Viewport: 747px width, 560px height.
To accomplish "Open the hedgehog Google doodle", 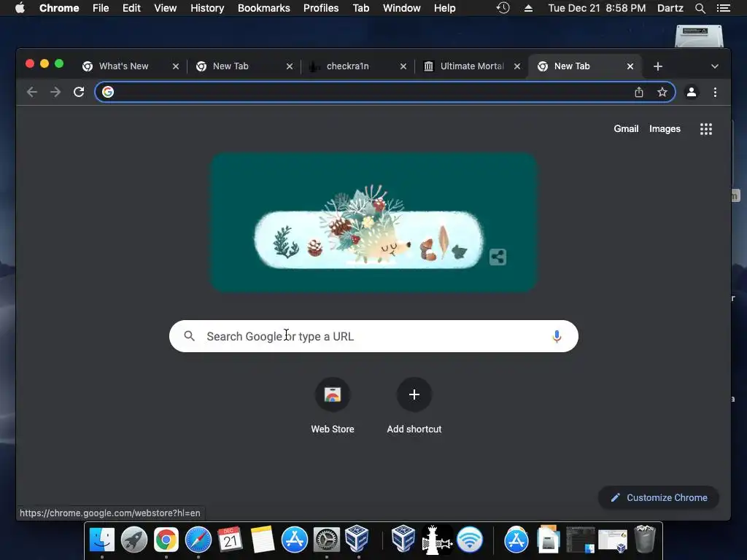I will point(374,222).
